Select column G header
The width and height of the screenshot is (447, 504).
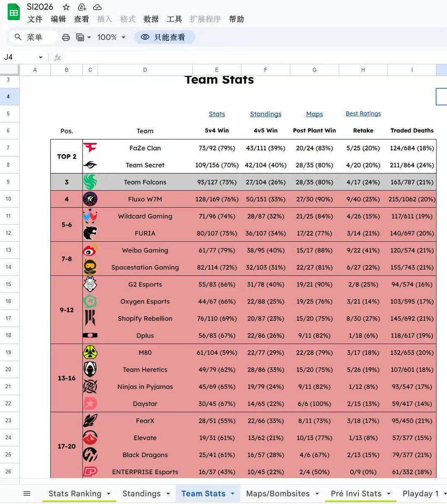(314, 70)
